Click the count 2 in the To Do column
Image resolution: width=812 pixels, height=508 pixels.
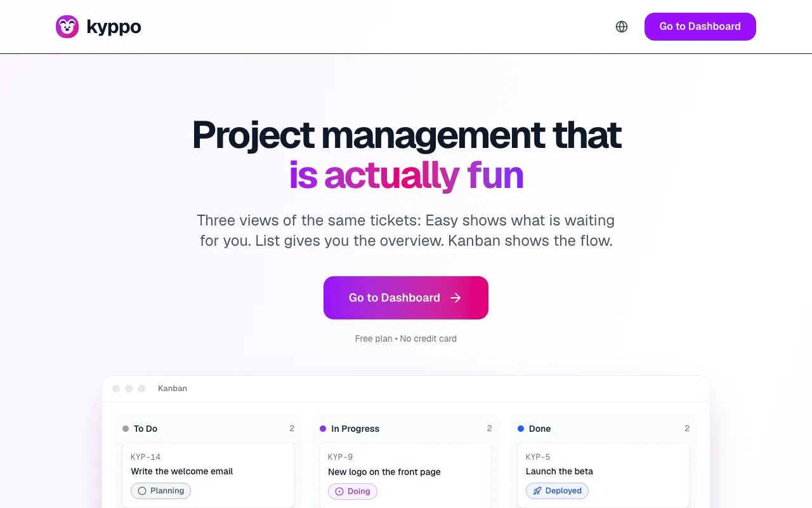(x=292, y=429)
